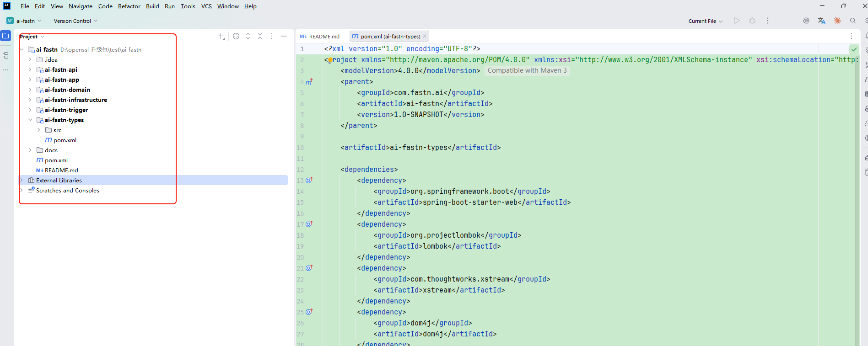
Task: Click the Translate icon in the top toolbar
Action: pos(822,21)
